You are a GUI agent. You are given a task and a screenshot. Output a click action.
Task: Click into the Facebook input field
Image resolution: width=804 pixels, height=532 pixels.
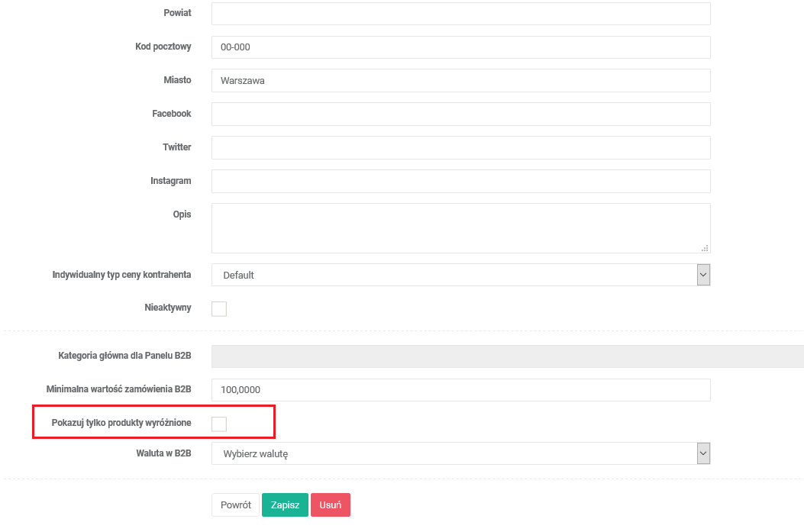(460, 114)
